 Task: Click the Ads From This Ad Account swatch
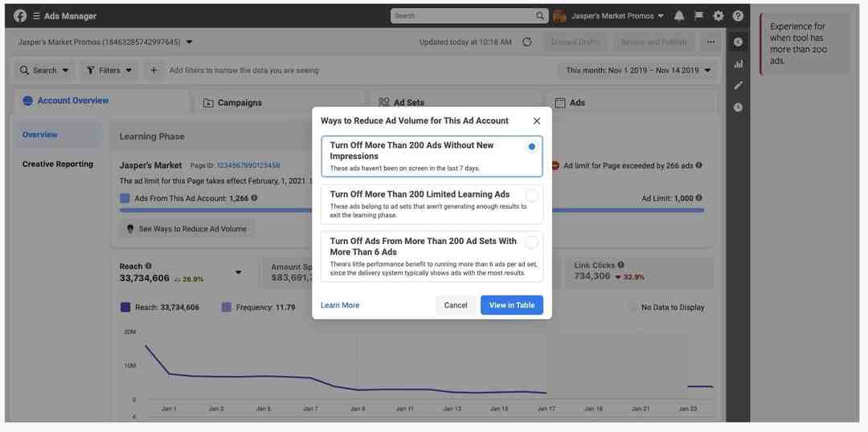pyautogui.click(x=125, y=198)
